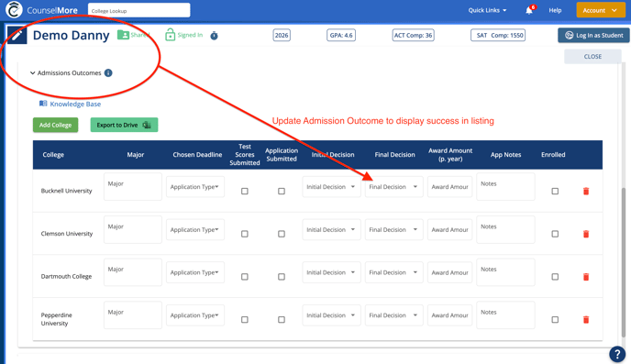Open Final Decision dropdown for Bucknell University
Image resolution: width=631 pixels, height=364 pixels.
point(394,187)
